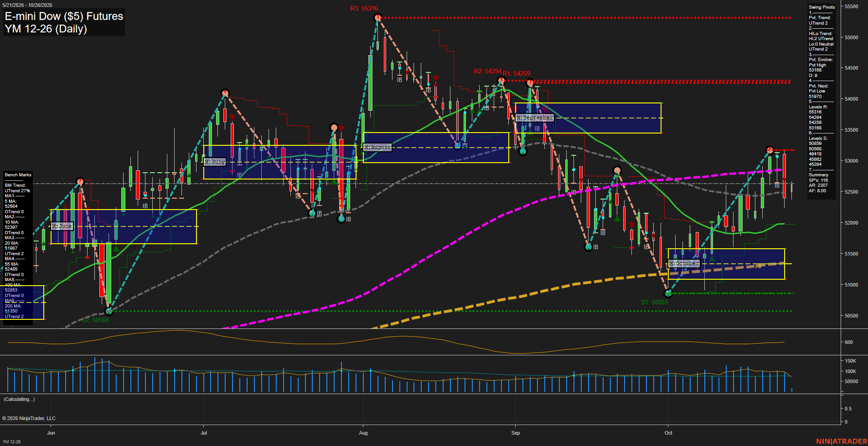Click the 200 MA: 51350 entry in Bench Marks

point(13,308)
